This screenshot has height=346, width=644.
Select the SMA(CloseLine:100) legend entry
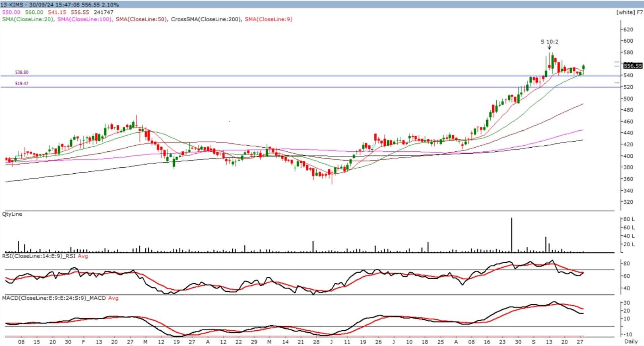click(85, 19)
